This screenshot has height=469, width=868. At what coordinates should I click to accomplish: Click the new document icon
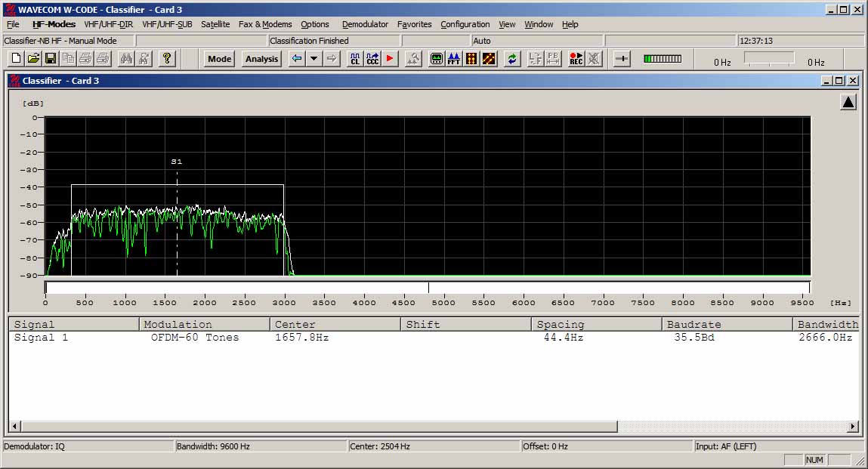pyautogui.click(x=16, y=59)
